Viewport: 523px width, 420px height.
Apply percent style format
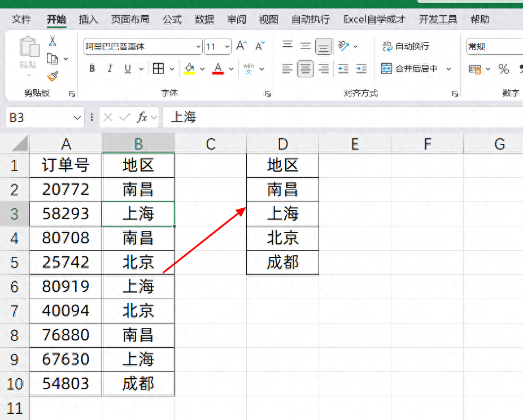[x=504, y=69]
